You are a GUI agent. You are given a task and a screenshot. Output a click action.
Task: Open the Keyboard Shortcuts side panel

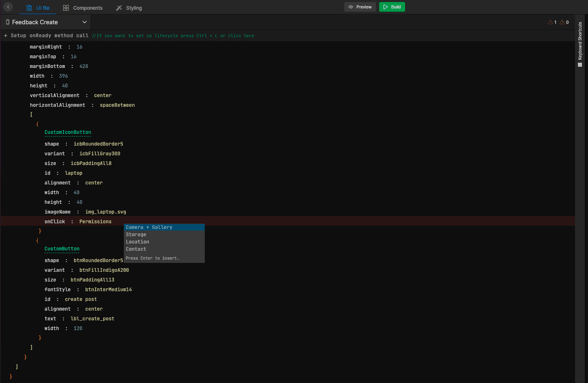pos(580,44)
